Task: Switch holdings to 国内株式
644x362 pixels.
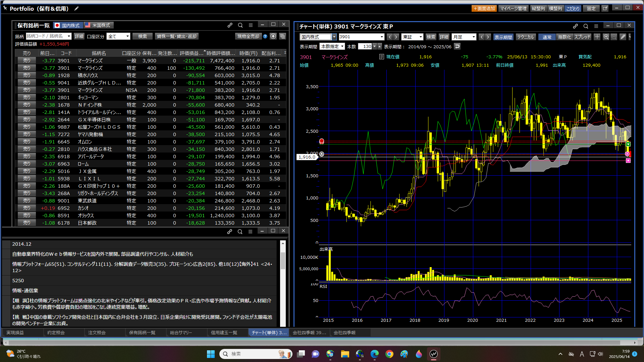Action: (68, 25)
